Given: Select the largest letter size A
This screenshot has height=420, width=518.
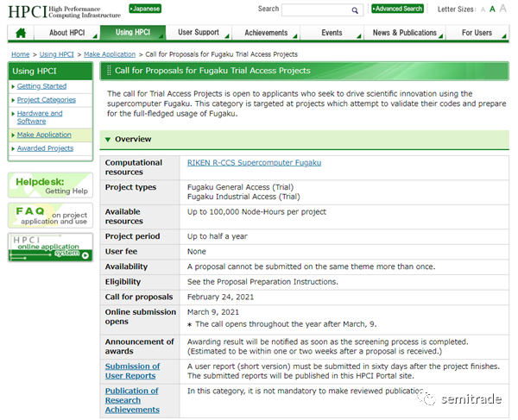Looking at the screenshot, I should pos(502,9).
